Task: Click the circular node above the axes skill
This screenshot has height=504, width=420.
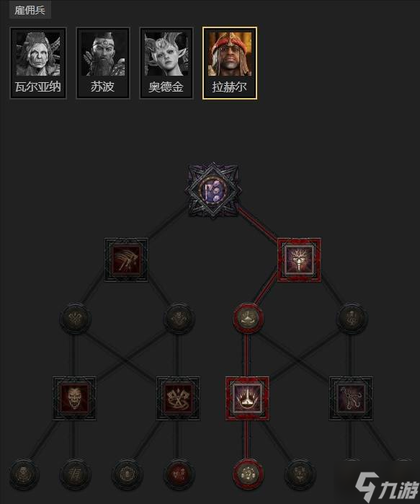Action: coord(179,318)
